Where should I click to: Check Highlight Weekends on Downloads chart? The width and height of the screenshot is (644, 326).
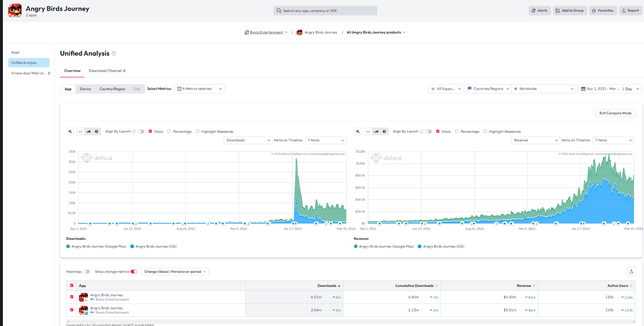198,131
